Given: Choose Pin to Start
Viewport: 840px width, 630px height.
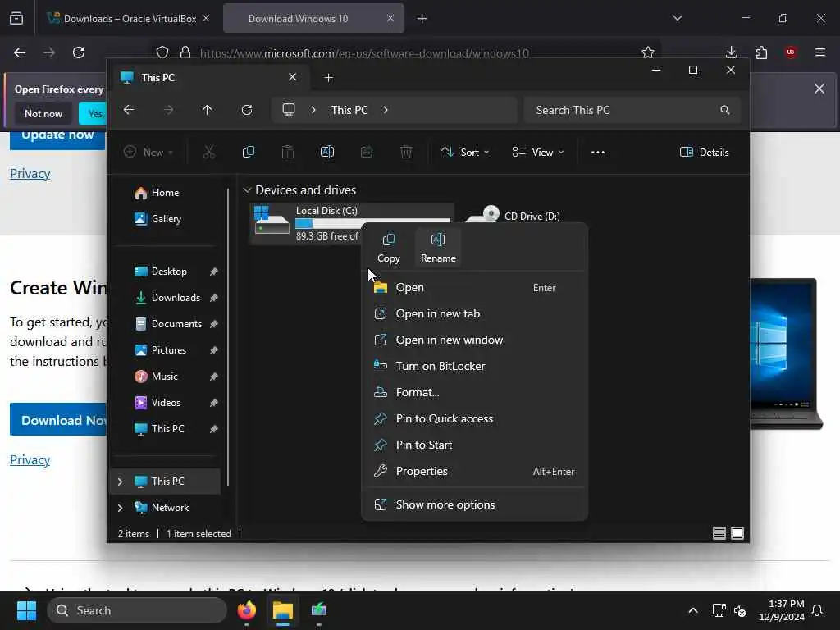Looking at the screenshot, I should click(475, 445).
